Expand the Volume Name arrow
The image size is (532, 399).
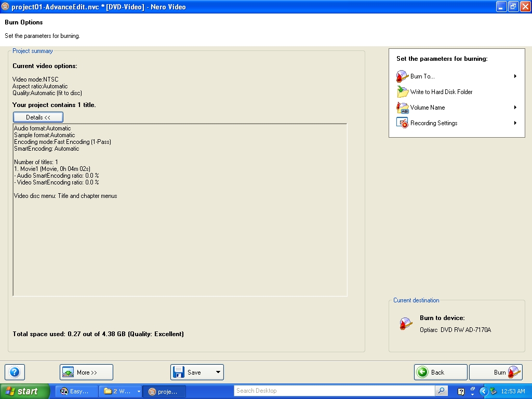pyautogui.click(x=515, y=108)
